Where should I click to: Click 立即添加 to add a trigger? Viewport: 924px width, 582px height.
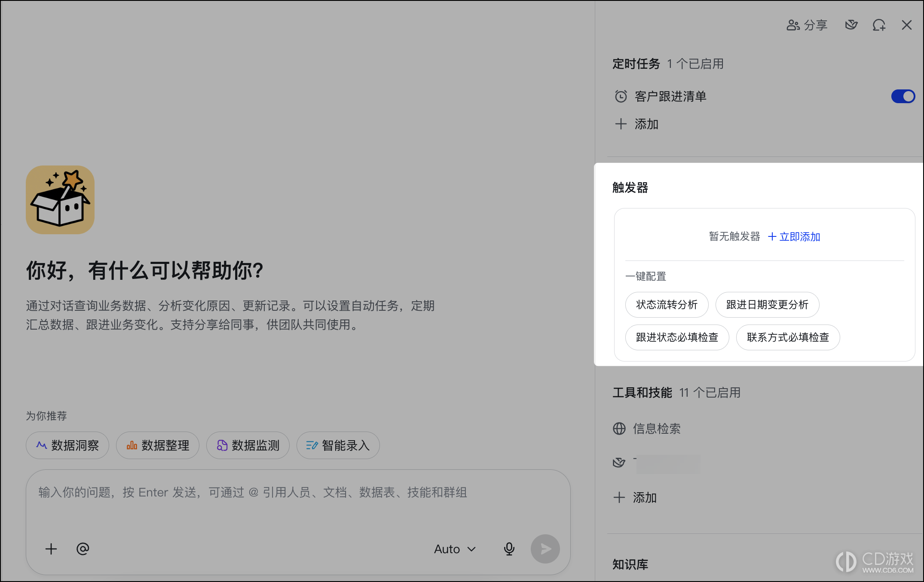click(794, 236)
